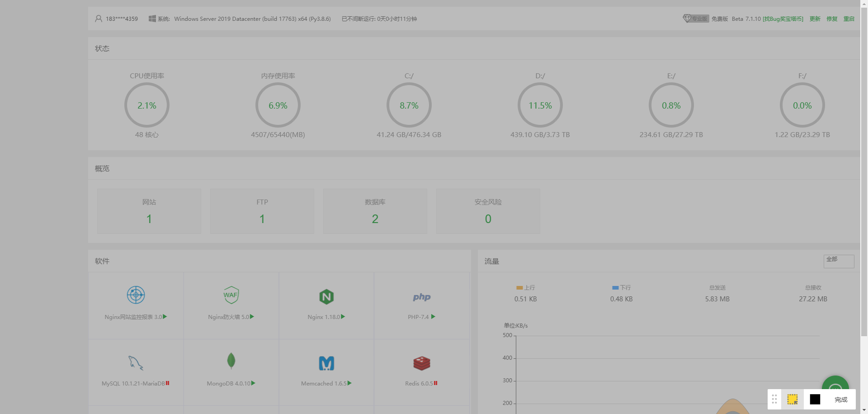Image resolution: width=868 pixels, height=414 pixels.
Task: Toggle the orange 上行 upload legend
Action: (525, 288)
